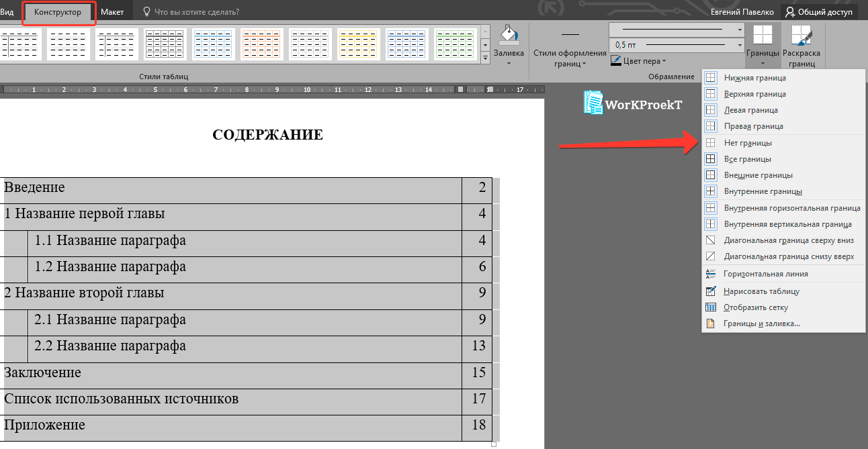
Task: Open the line style dropdown
Action: (740, 30)
